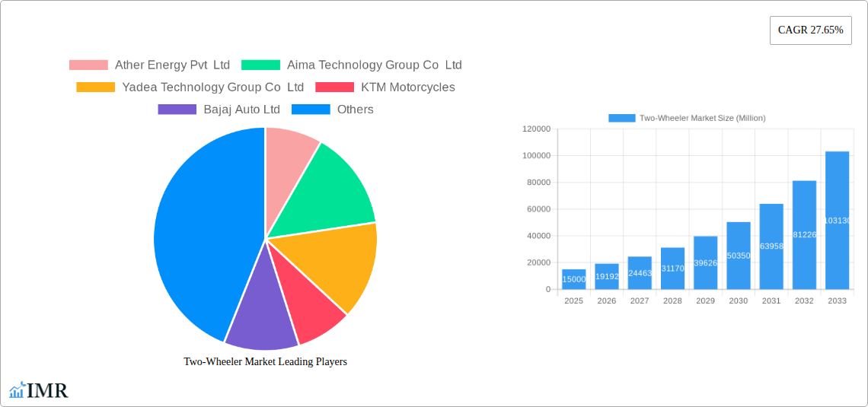Click the Ather Energy Pvt Ltd legend swatch
868x407 pixels.
tap(88, 65)
